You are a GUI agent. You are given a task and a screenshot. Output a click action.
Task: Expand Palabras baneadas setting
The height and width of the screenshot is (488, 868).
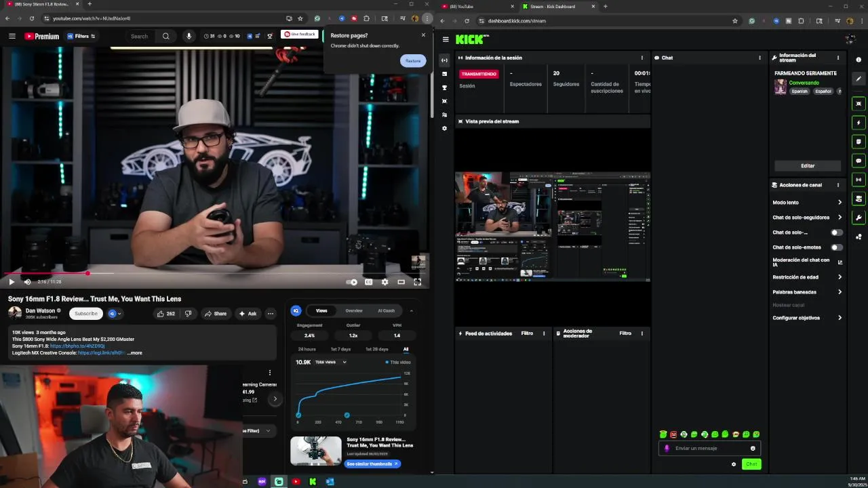coord(807,292)
